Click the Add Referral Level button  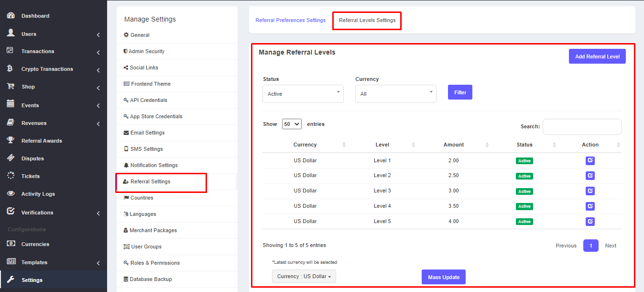click(597, 56)
